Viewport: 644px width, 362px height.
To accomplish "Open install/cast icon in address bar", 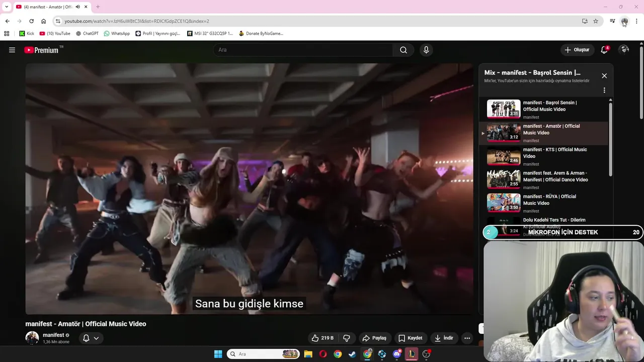I will (585, 21).
